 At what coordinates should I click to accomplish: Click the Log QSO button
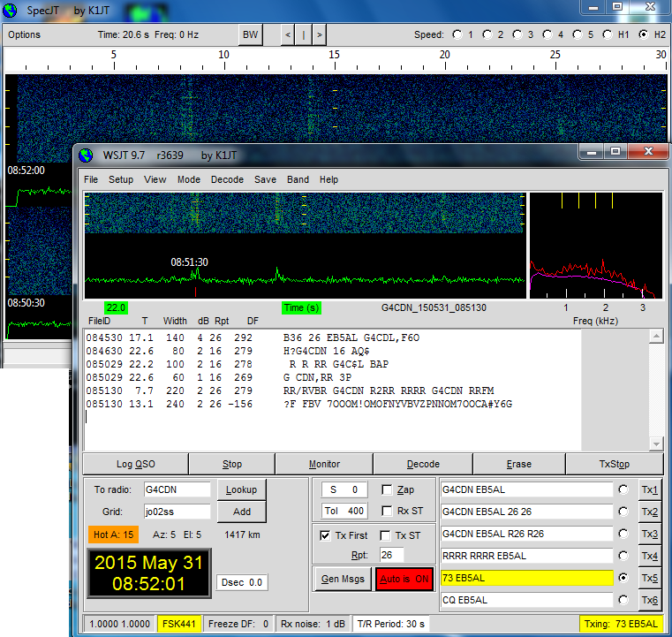click(x=135, y=464)
